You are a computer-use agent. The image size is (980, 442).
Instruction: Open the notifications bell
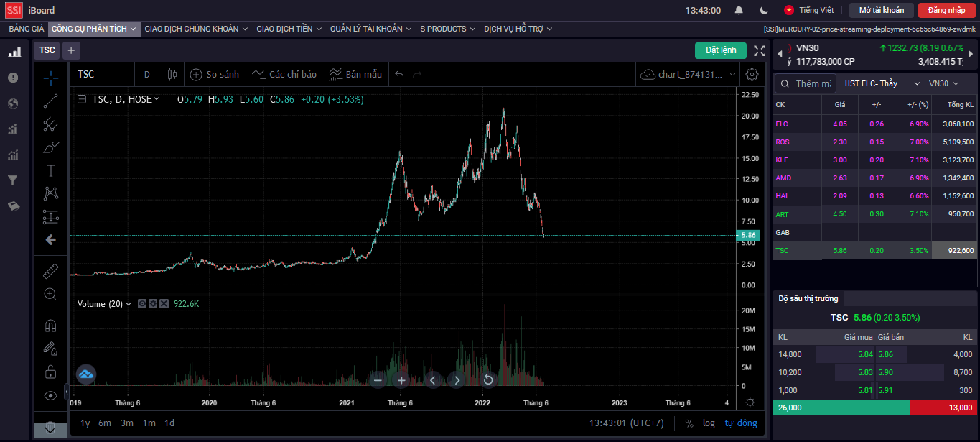tap(739, 10)
